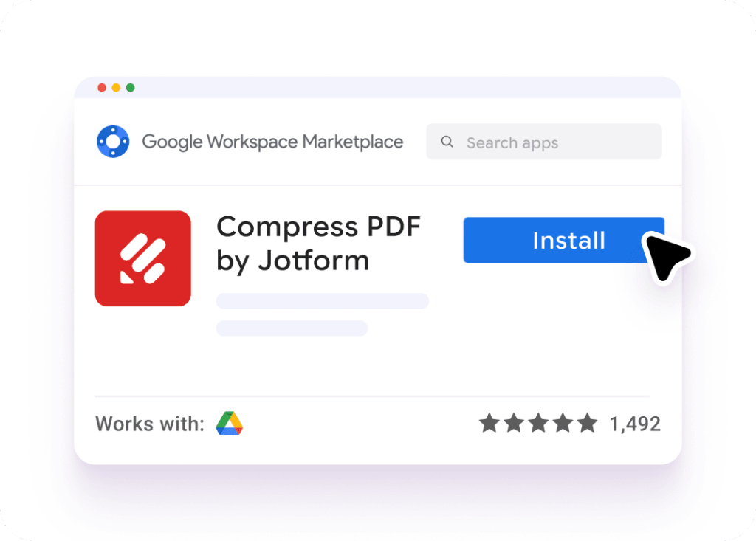Click the shorter placeholder description bar

point(292,328)
